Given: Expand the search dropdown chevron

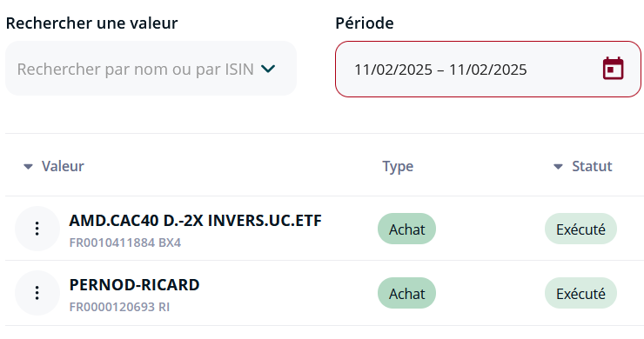Looking at the screenshot, I should click(x=268, y=69).
